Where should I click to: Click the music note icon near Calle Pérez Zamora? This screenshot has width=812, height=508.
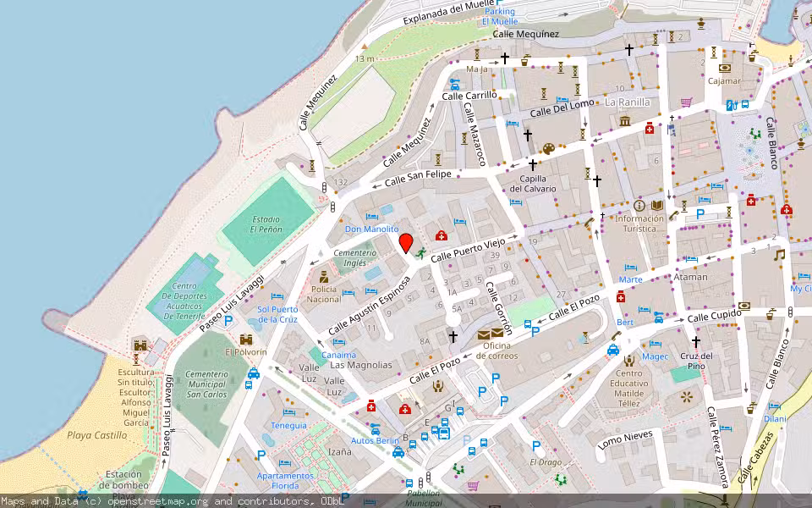(x=781, y=253)
